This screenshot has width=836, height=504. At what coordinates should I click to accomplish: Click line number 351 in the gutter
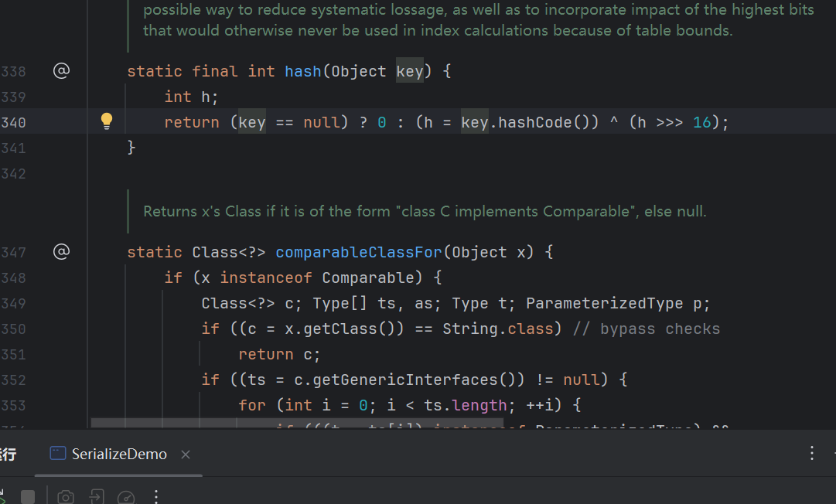(13, 354)
